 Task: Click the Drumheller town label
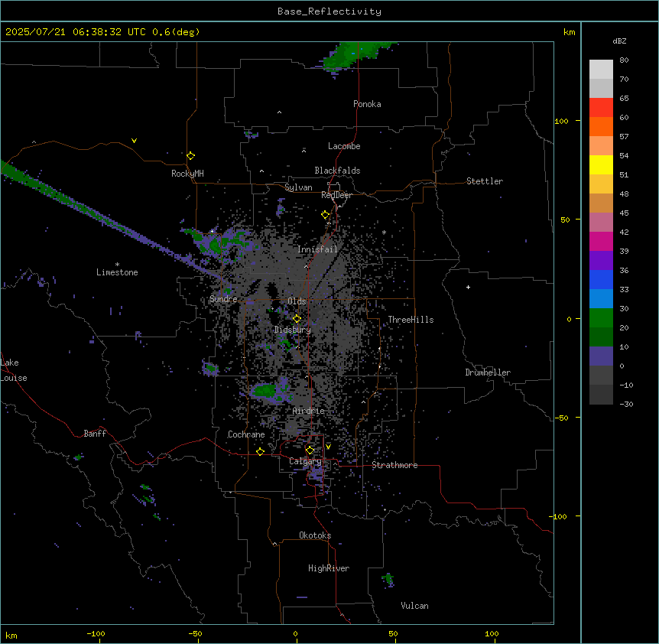488,372
